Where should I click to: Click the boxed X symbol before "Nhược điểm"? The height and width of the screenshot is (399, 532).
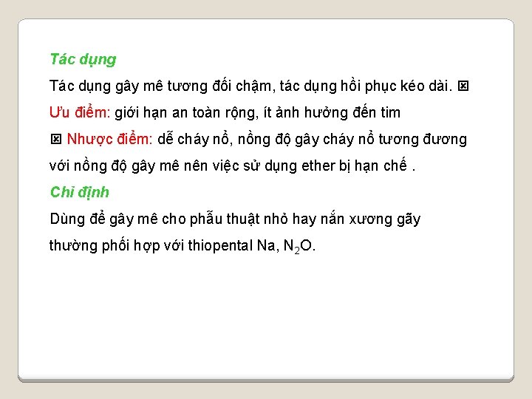56,139
